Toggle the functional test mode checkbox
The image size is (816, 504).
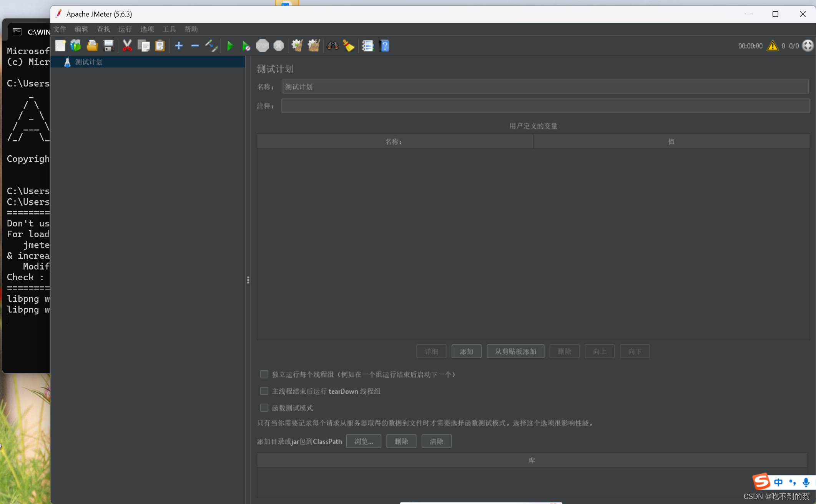pos(264,408)
